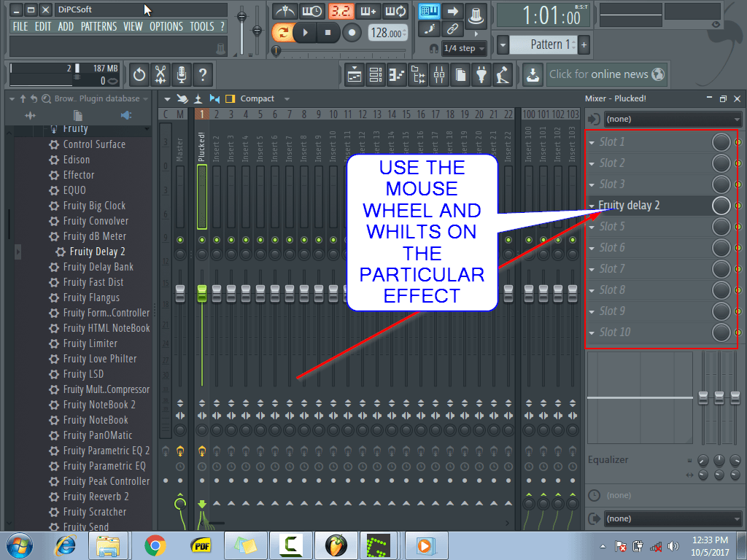
Task: Open the mixer output (none) dropdown
Action: coord(673,518)
